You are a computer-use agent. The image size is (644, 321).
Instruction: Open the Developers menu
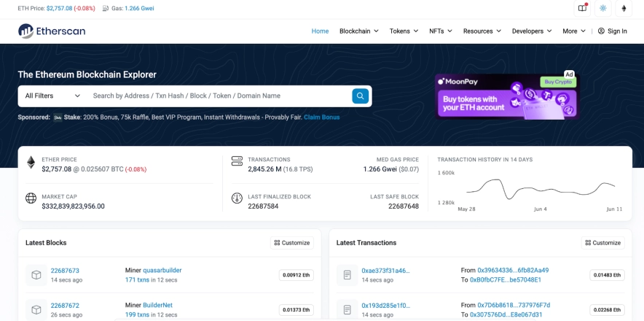(531, 31)
